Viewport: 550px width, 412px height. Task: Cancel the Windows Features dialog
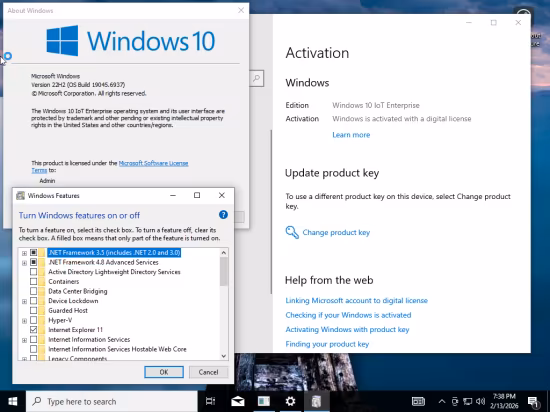(208, 372)
